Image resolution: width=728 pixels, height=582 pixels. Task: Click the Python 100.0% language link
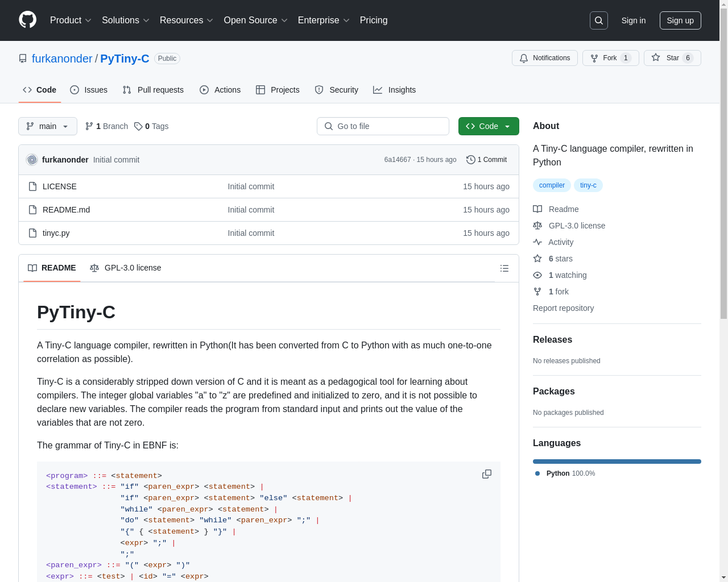pyautogui.click(x=570, y=473)
